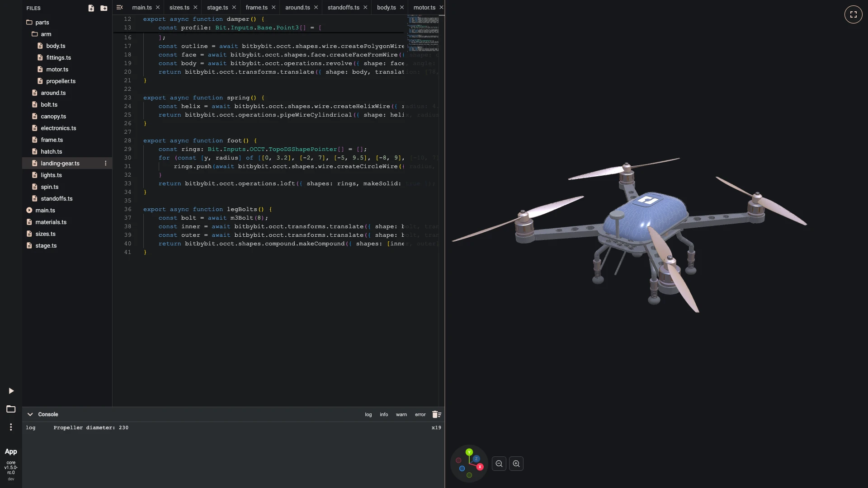Open landing-gear.ts file options menu
The width and height of the screenshot is (868, 488).
pos(106,163)
